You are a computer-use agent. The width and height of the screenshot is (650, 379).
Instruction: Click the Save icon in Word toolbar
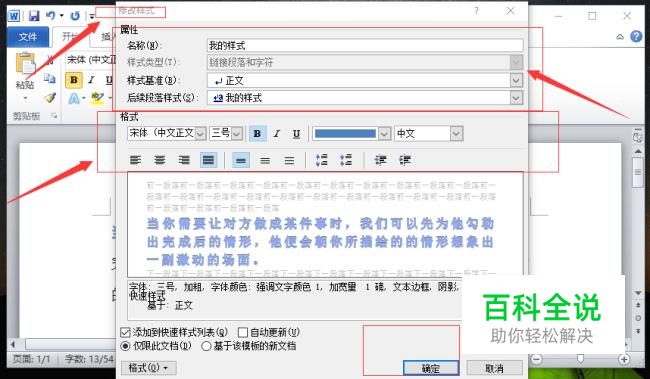tap(34, 16)
